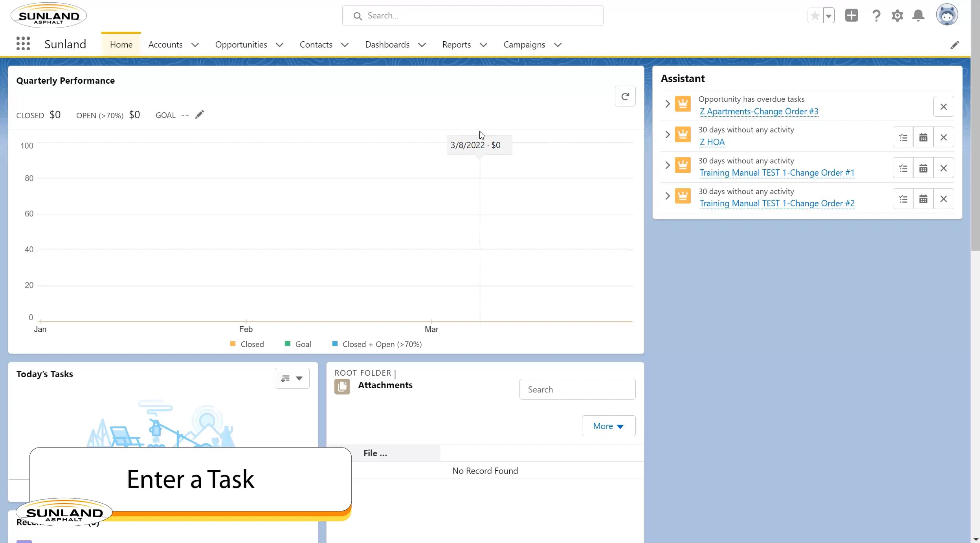Expand the Z HOA recommendation
980x543 pixels.
click(667, 134)
